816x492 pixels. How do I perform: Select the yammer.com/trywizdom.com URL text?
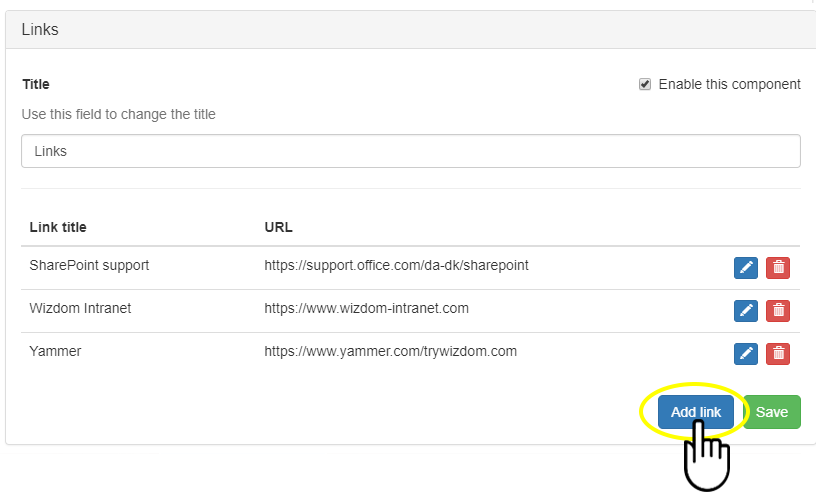pos(390,351)
